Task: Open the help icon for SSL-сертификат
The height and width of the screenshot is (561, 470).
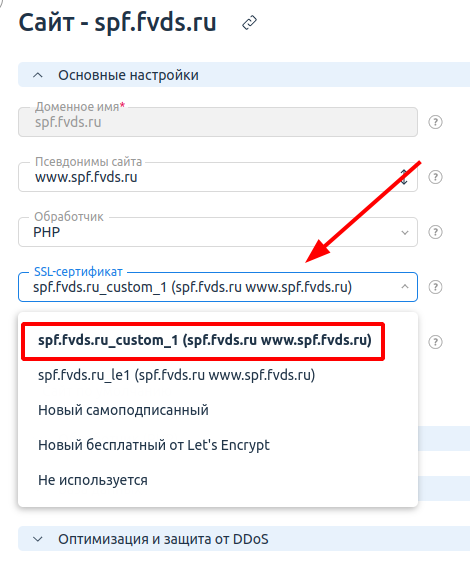Action: 435,287
